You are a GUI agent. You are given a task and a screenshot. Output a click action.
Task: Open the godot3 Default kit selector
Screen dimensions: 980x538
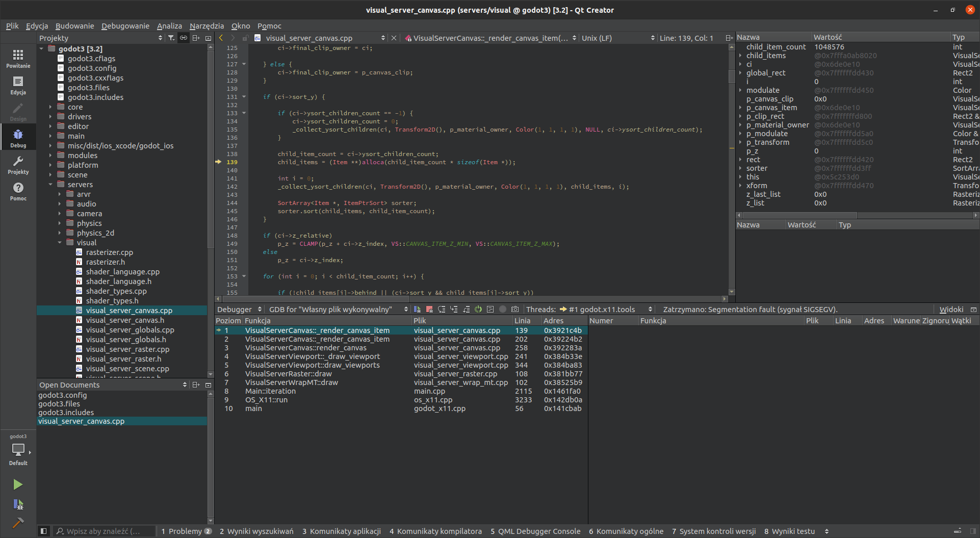click(18, 450)
